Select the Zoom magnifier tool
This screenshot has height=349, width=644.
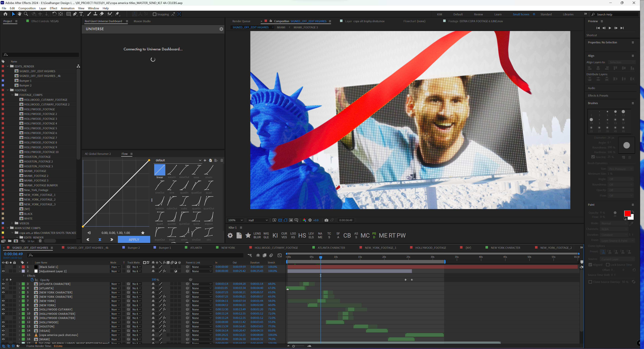(x=26, y=14)
